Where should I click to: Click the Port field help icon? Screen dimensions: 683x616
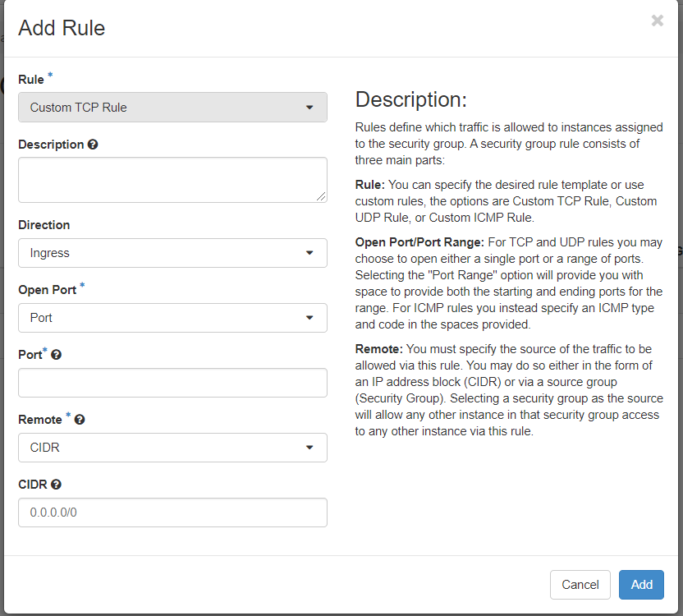[x=56, y=355]
